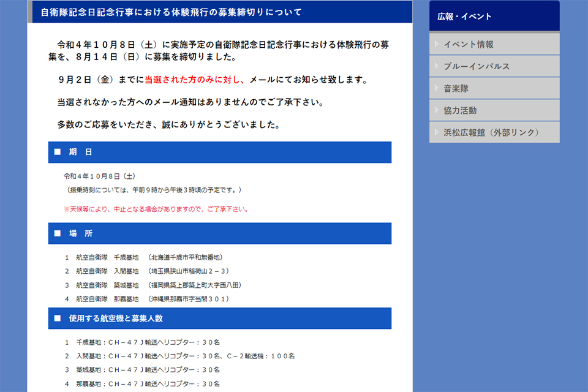Open 浜松広報館（外部リンク） sidebar link
This screenshot has width=588, height=392.
pos(494,132)
